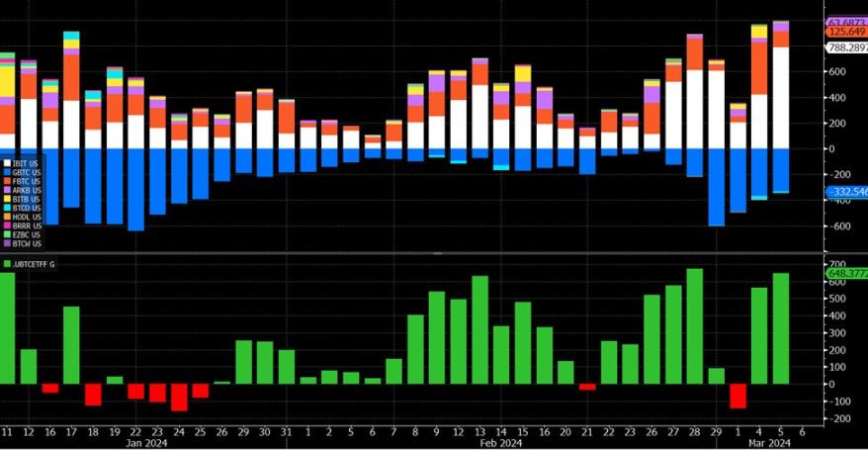Click the white 788.2897 value tag

846,47
